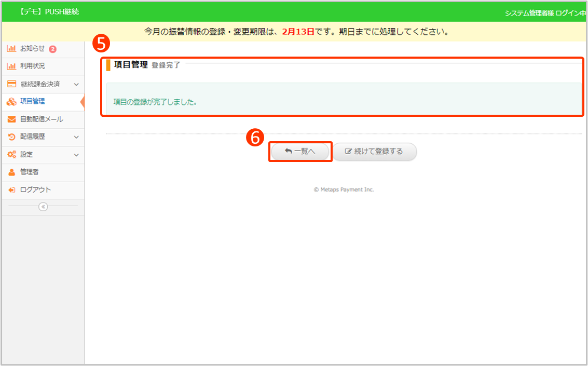Click the 項目管理 cubes icon

[11, 102]
